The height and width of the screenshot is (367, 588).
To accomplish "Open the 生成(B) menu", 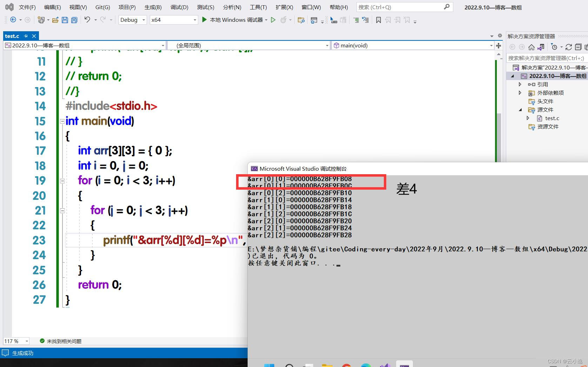I will pyautogui.click(x=153, y=7).
